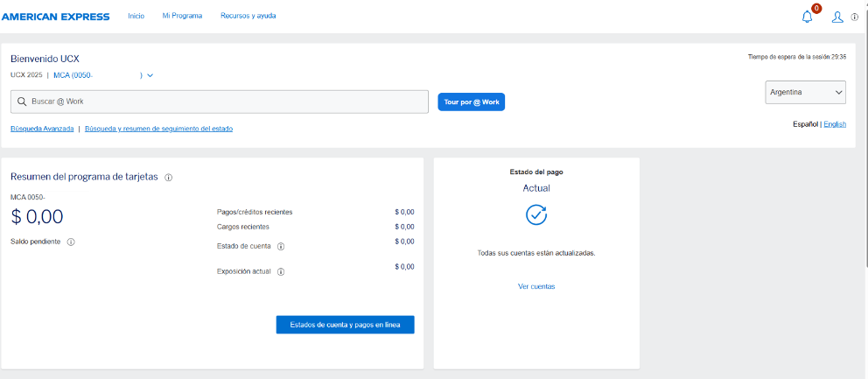Open Recursos y ayuda menu
The height and width of the screenshot is (379, 868).
[248, 16]
